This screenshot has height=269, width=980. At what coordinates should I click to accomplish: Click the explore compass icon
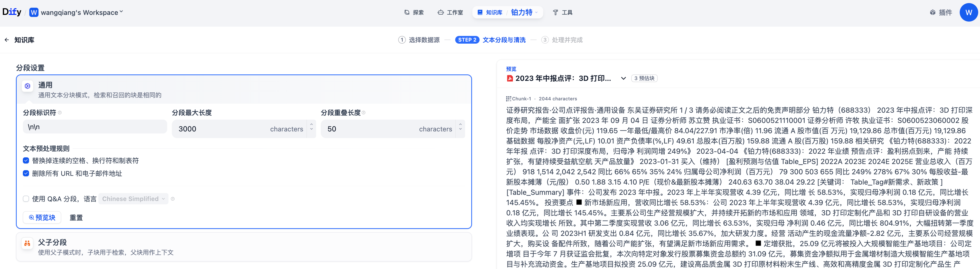click(407, 13)
